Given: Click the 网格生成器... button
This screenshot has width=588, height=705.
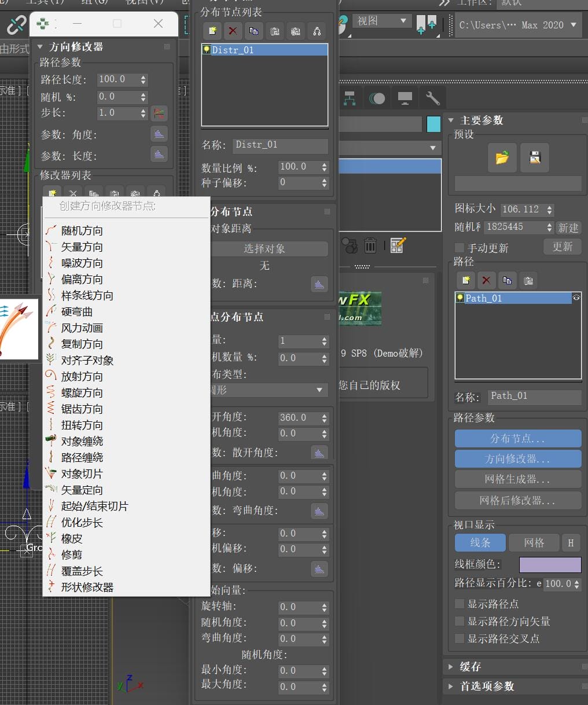Looking at the screenshot, I should [x=517, y=479].
